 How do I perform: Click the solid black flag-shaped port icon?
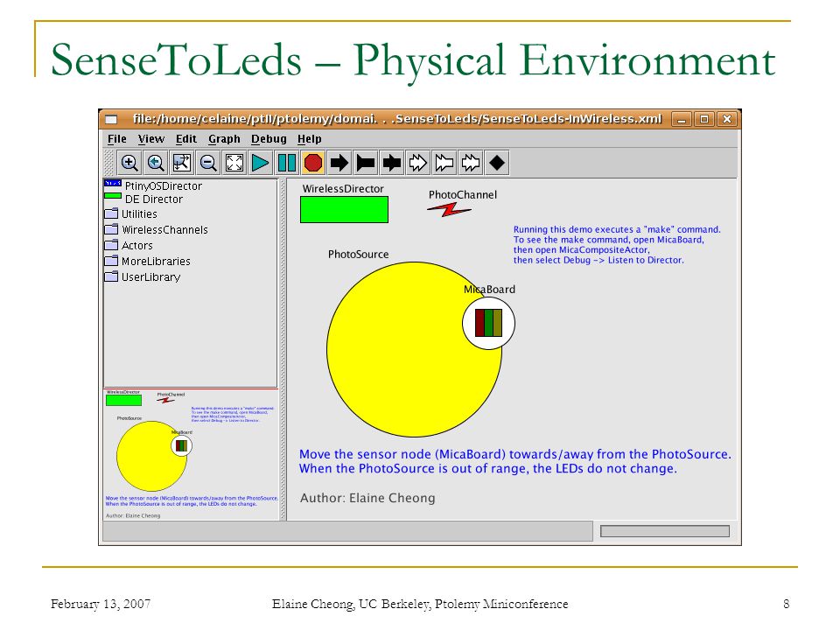[366, 163]
